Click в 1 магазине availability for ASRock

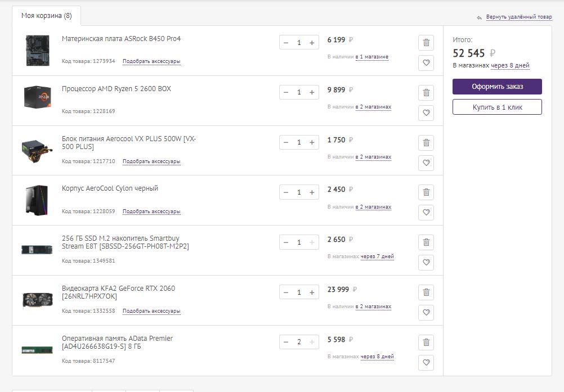[372, 57]
